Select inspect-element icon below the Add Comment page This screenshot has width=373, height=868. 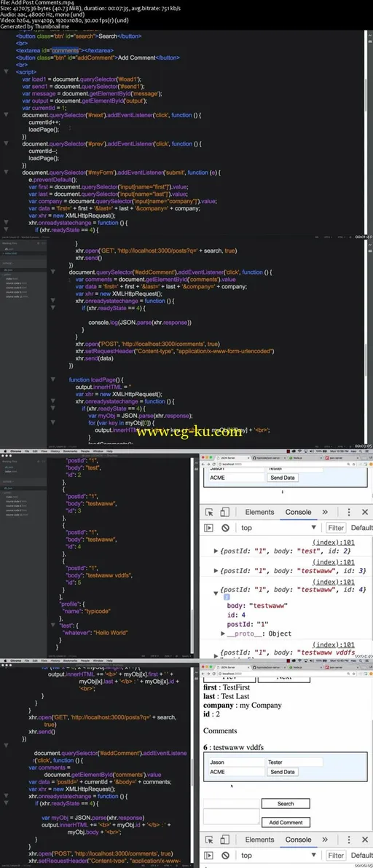pyautogui.click(x=209, y=839)
